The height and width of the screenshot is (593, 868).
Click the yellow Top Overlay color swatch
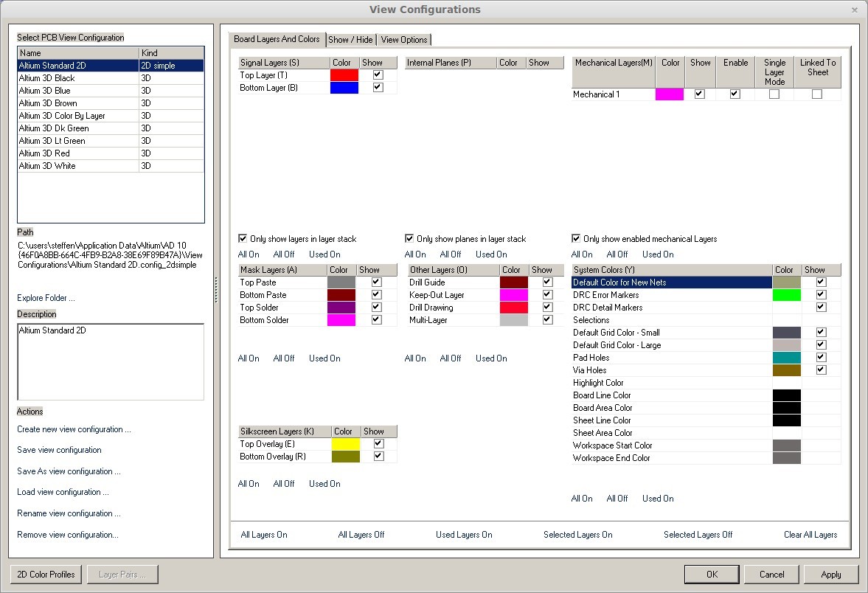pyautogui.click(x=345, y=443)
